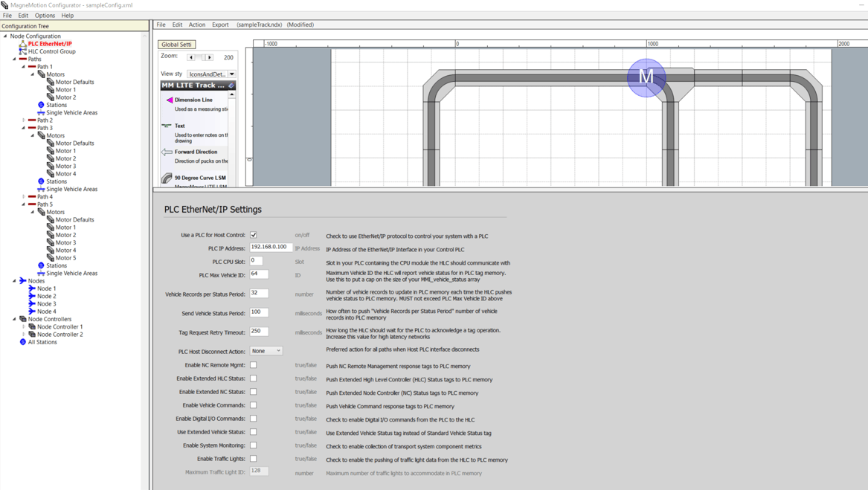Select the Dimension Line stencil icon
The height and width of the screenshot is (490, 868).
click(x=170, y=100)
